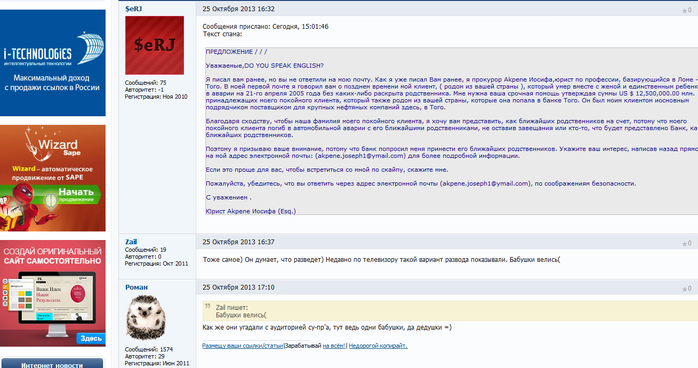Click 'Текст спама:' label

point(222,34)
